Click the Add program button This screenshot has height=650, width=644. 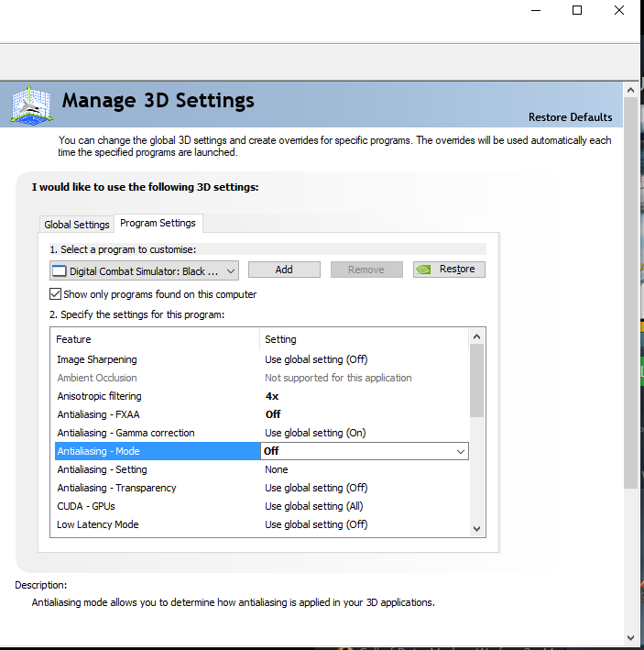click(x=284, y=270)
